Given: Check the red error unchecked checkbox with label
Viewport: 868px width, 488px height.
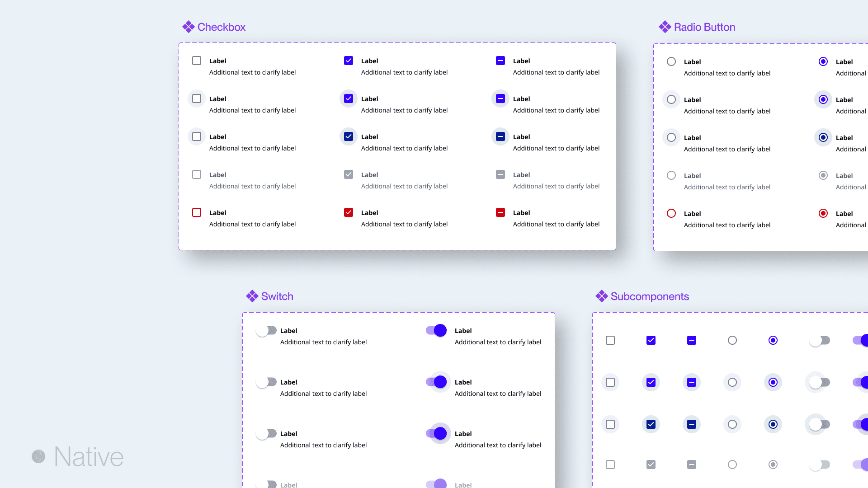Looking at the screenshot, I should click(x=197, y=212).
